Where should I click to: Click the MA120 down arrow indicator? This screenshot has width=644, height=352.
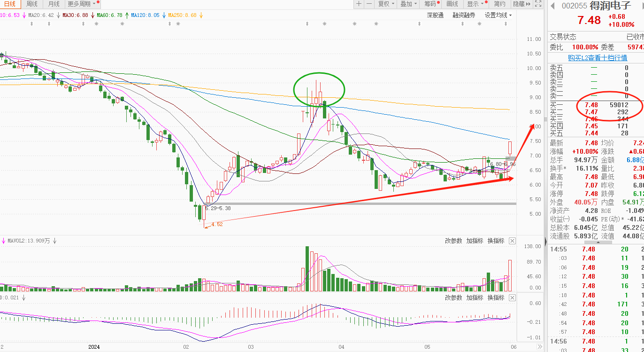[164, 15]
